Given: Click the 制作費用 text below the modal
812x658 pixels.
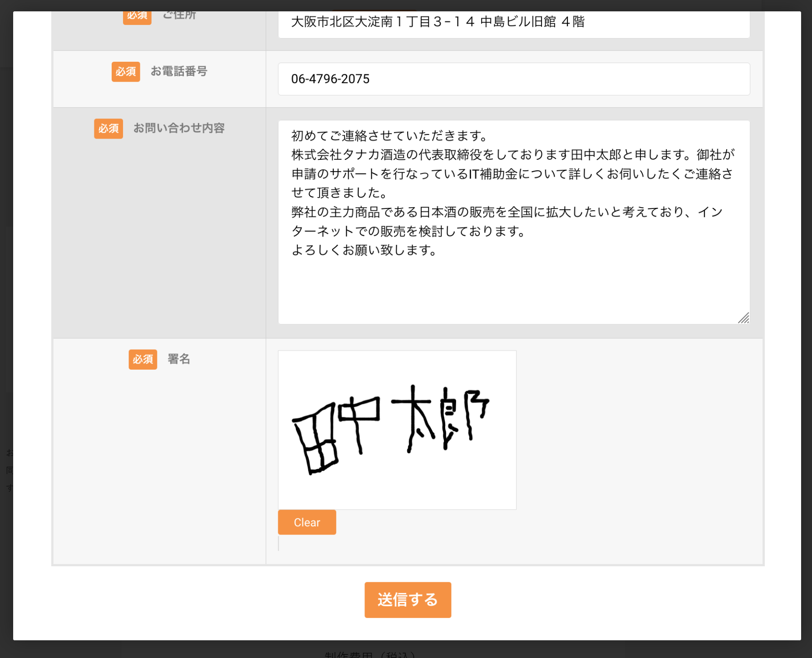Looking at the screenshot, I should pyautogui.click(x=370, y=654).
